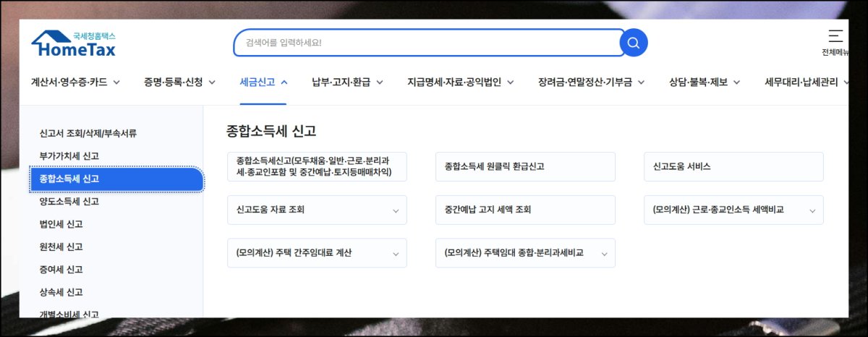Open the 장려금·연말정산·기부금 menu

[x=592, y=82]
